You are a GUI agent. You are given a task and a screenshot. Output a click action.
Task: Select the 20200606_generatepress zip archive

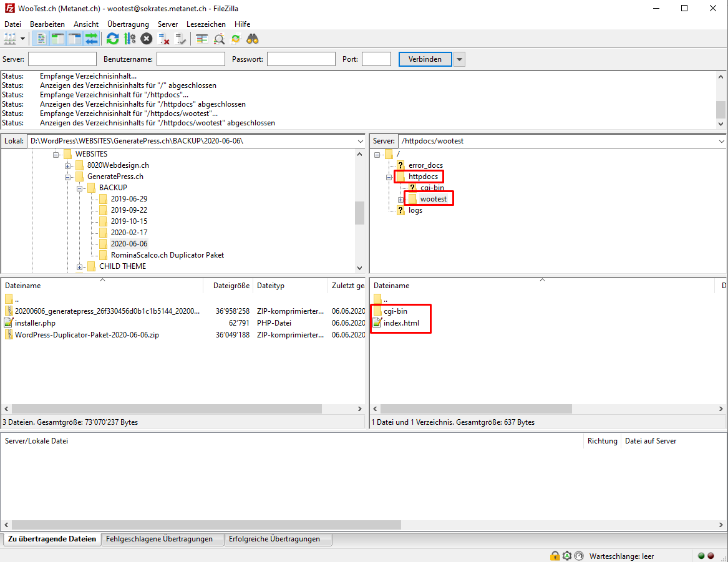point(107,311)
